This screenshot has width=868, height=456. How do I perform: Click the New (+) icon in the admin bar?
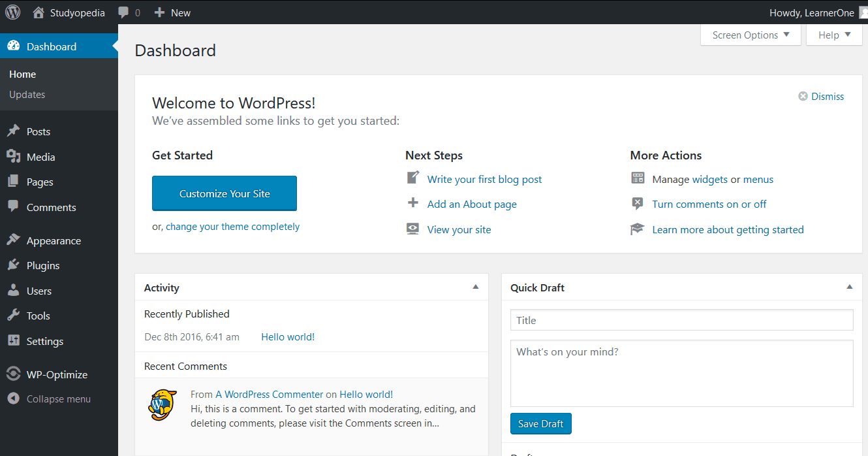[x=157, y=12]
